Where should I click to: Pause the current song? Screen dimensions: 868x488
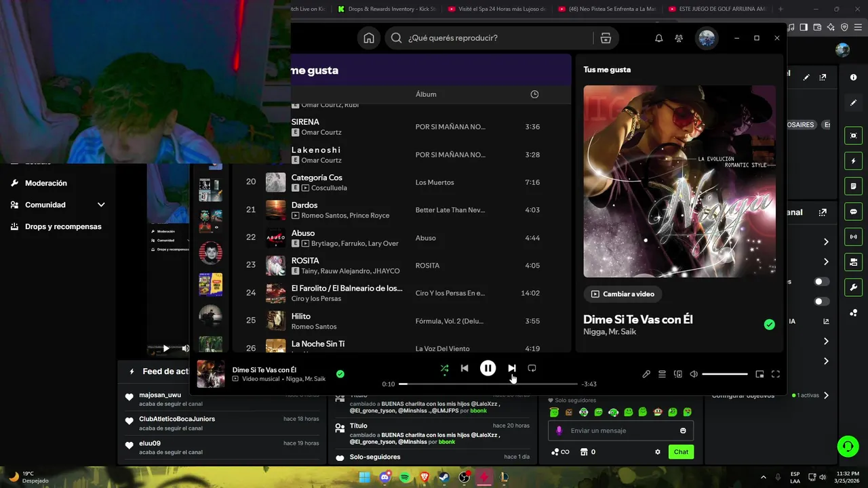point(488,368)
